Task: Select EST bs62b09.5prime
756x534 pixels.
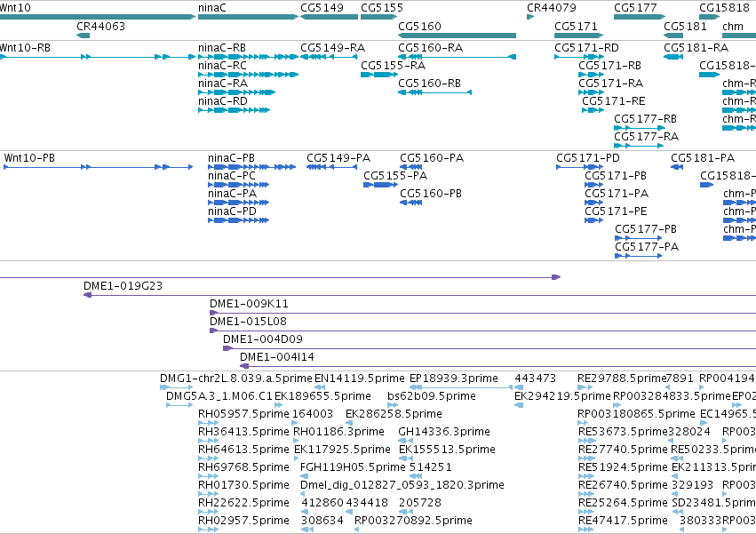Action: click(x=432, y=397)
